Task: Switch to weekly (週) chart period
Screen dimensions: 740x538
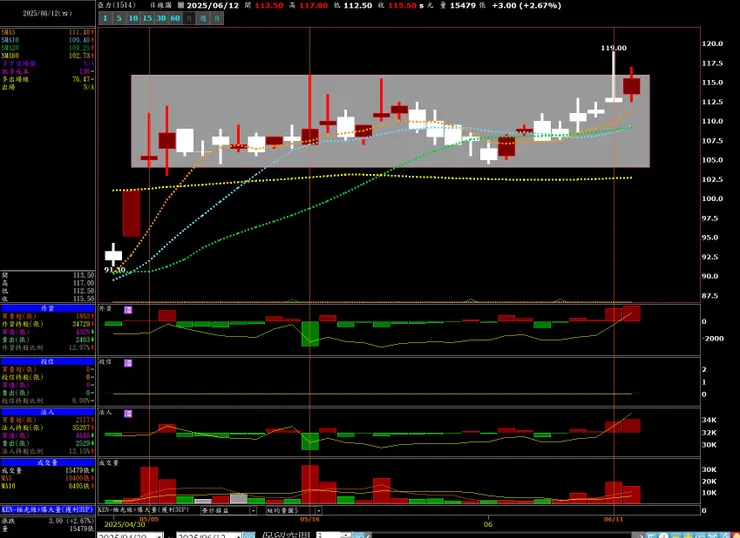Action: pyautogui.click(x=203, y=18)
